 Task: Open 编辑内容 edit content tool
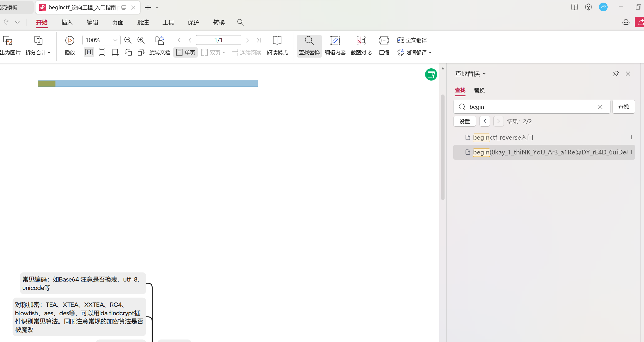coord(335,45)
